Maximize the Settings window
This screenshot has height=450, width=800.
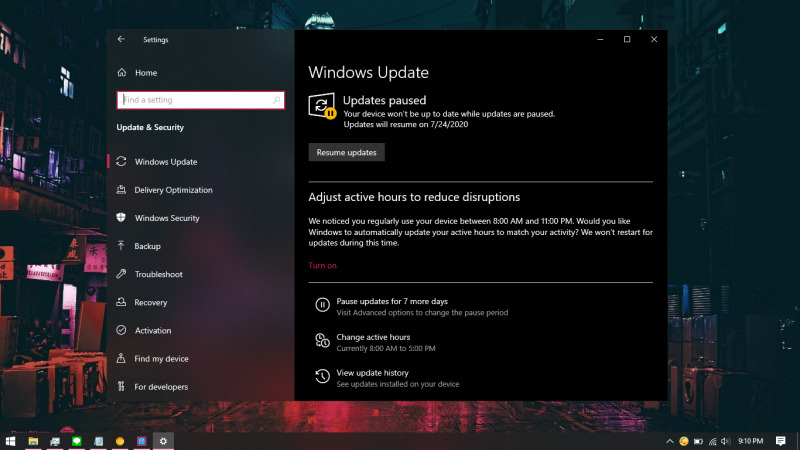point(627,39)
